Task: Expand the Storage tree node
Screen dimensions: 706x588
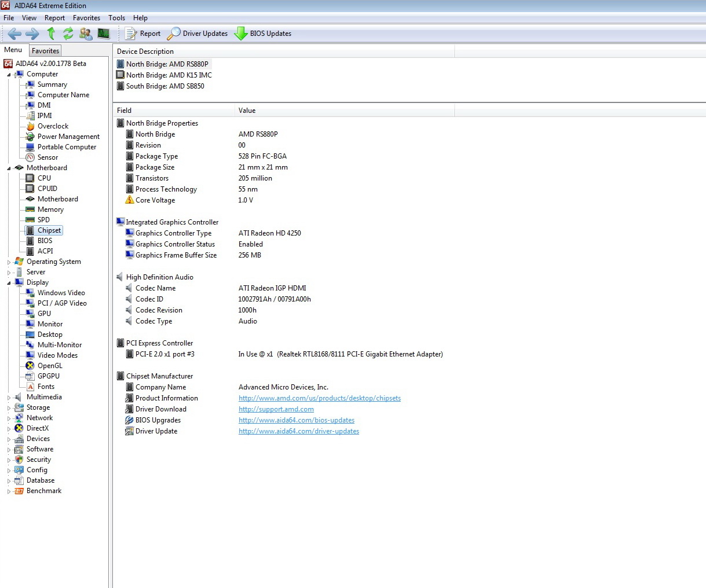Action: [9, 408]
